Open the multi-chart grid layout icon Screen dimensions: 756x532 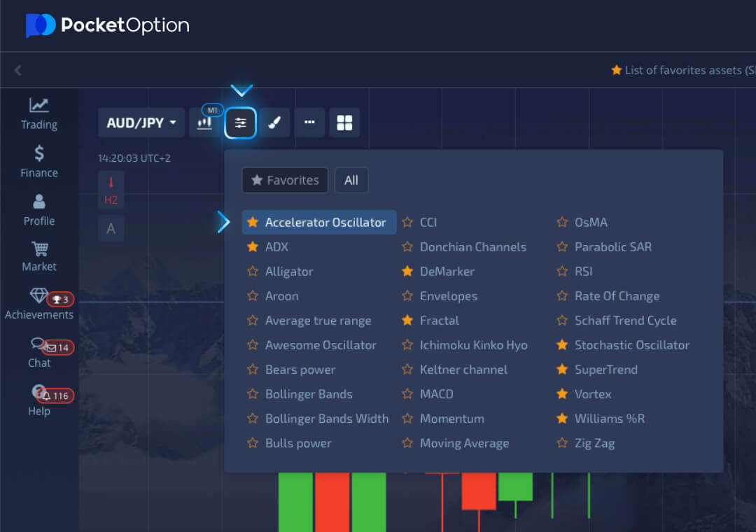(344, 123)
